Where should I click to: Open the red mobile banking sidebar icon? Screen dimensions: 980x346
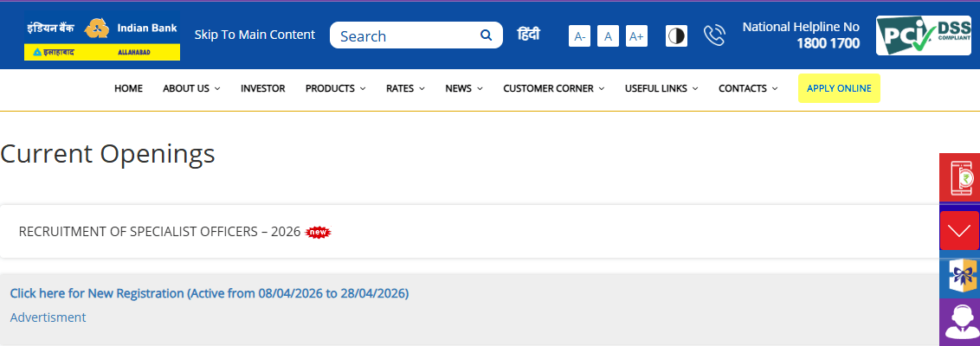pyautogui.click(x=959, y=177)
